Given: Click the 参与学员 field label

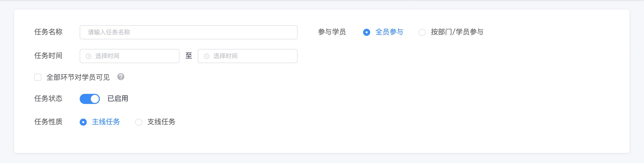Looking at the screenshot, I should [332, 32].
